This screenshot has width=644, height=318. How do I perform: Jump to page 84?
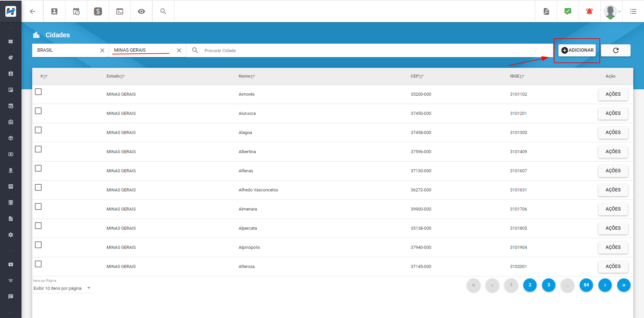click(x=586, y=285)
